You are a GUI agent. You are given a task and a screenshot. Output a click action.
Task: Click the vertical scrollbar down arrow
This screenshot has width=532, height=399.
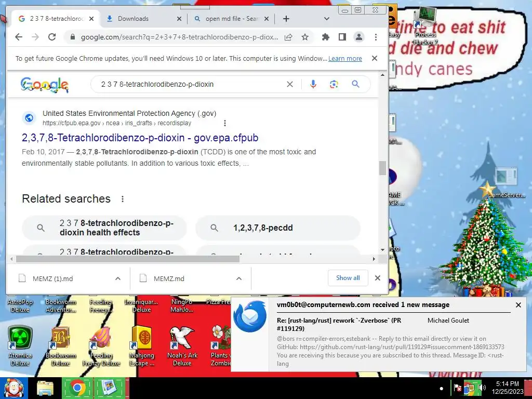tap(383, 250)
